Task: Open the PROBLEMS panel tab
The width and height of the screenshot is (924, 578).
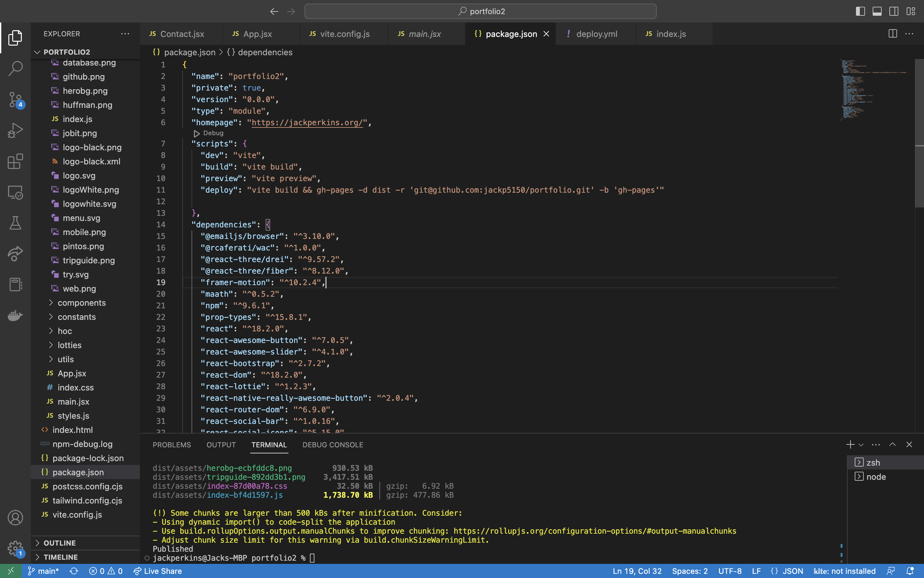Action: click(172, 445)
